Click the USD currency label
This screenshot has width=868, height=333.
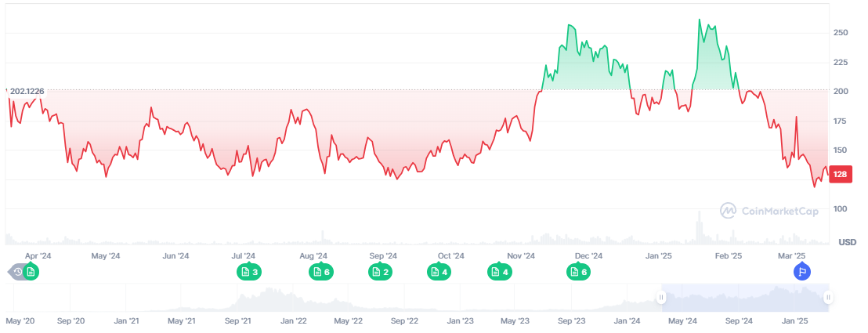click(848, 242)
